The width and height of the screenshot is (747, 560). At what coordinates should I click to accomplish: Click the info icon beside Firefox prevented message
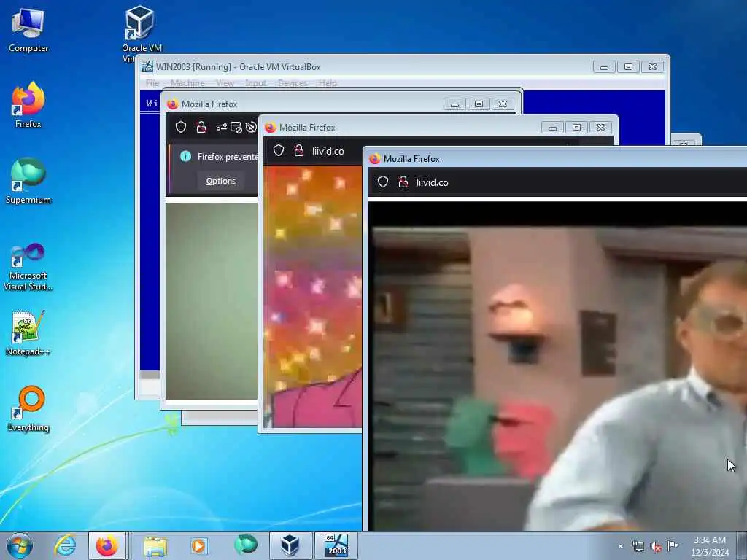point(186,156)
